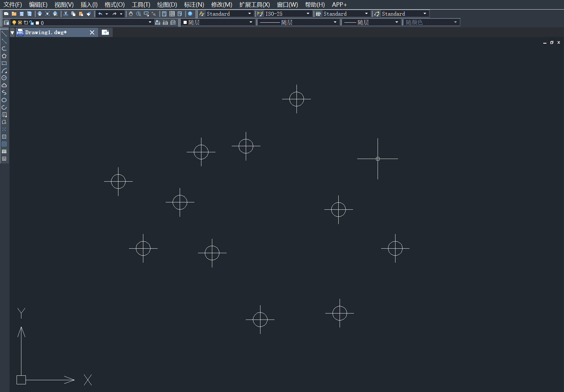Open the 编辑(E) menu

click(x=38, y=5)
